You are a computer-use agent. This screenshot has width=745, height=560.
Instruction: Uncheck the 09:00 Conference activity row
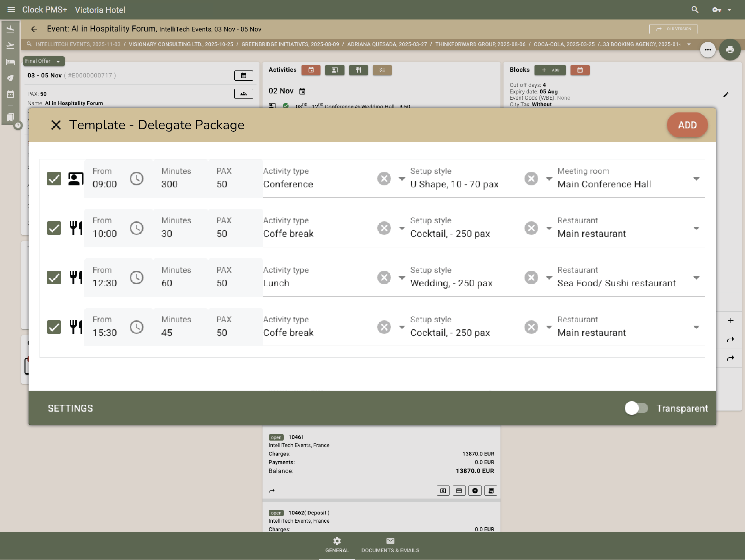point(54,179)
